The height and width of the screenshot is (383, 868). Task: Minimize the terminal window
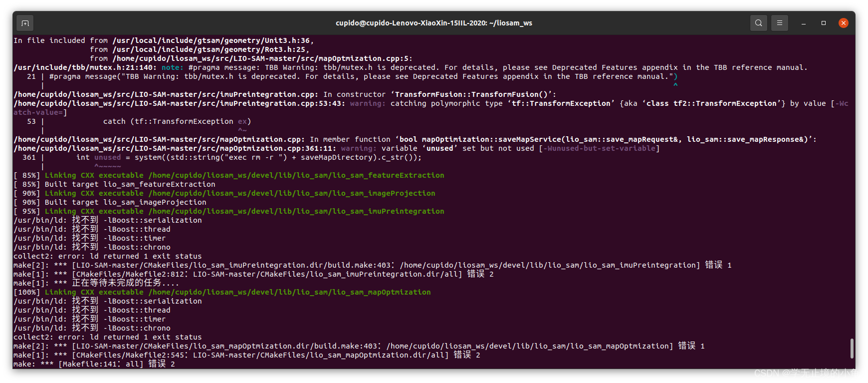(804, 23)
